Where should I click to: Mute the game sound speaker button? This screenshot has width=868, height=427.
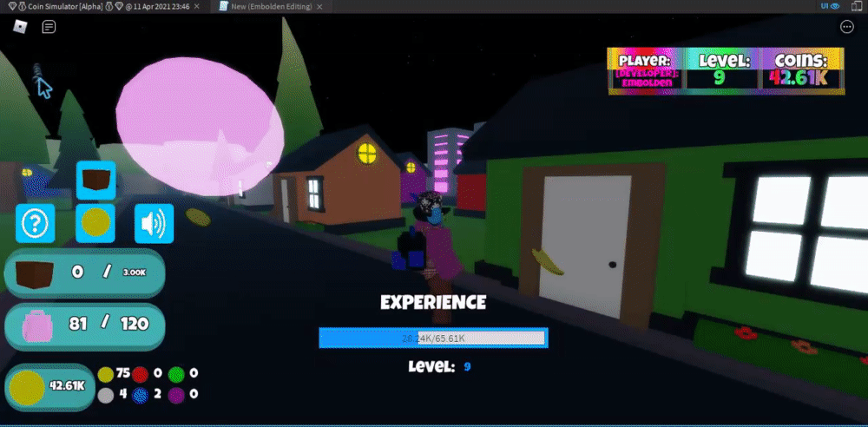point(154,223)
